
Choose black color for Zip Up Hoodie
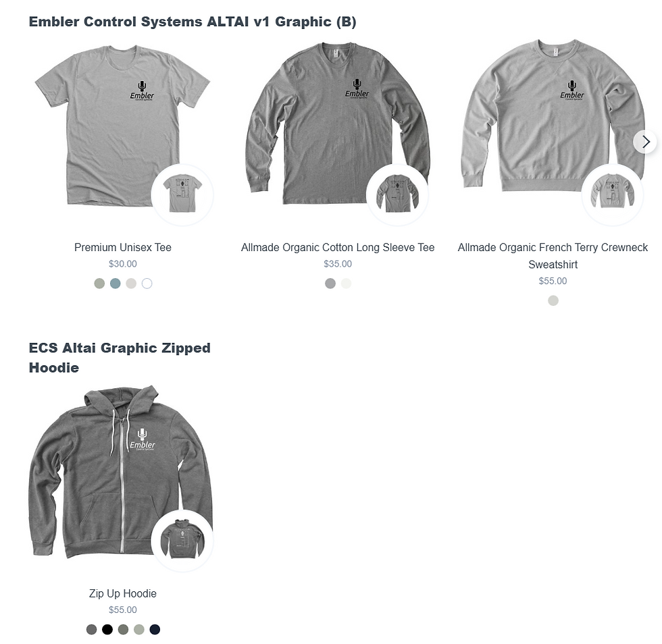[107, 630]
